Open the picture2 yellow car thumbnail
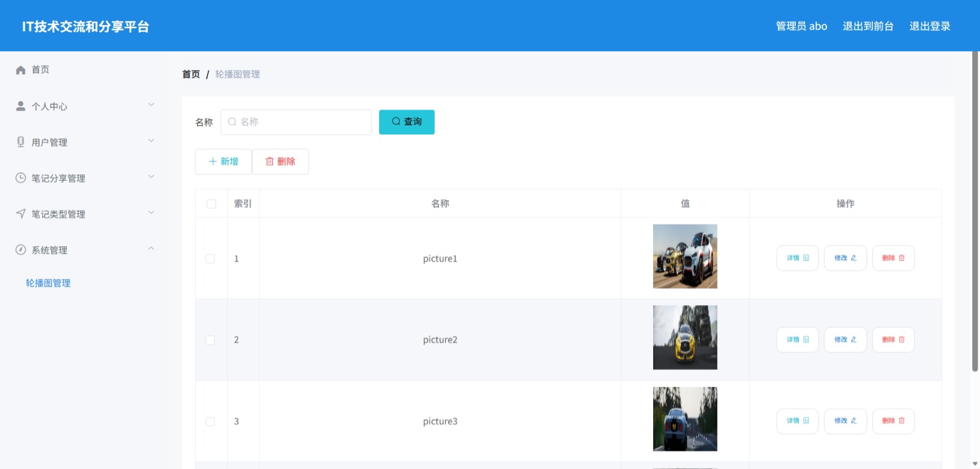This screenshot has height=469, width=980. (x=685, y=337)
